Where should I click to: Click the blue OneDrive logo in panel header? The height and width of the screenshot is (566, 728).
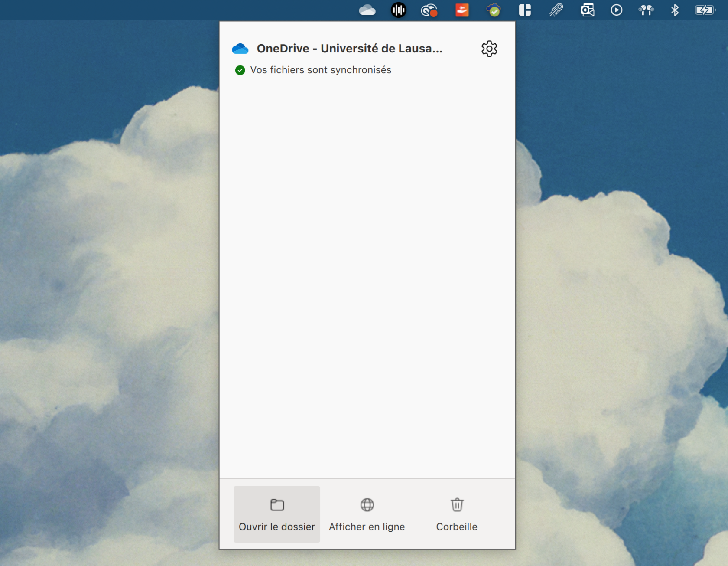click(240, 49)
